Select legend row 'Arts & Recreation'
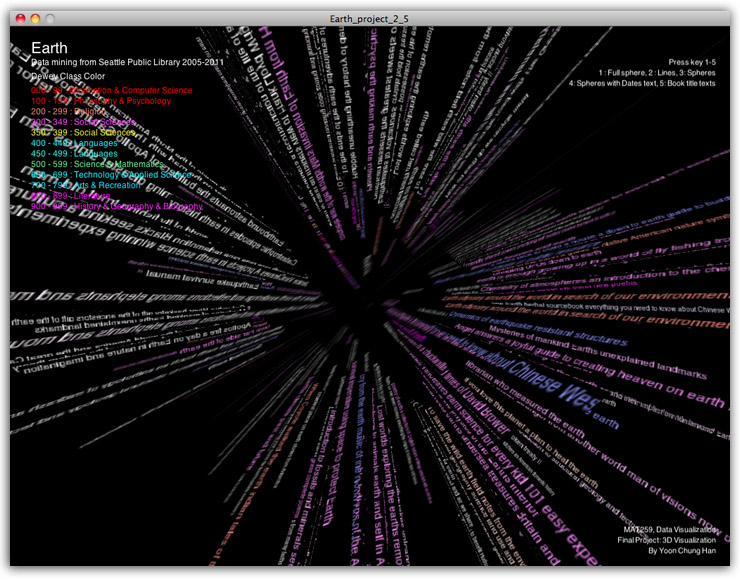This screenshot has height=580, width=740. (x=86, y=185)
